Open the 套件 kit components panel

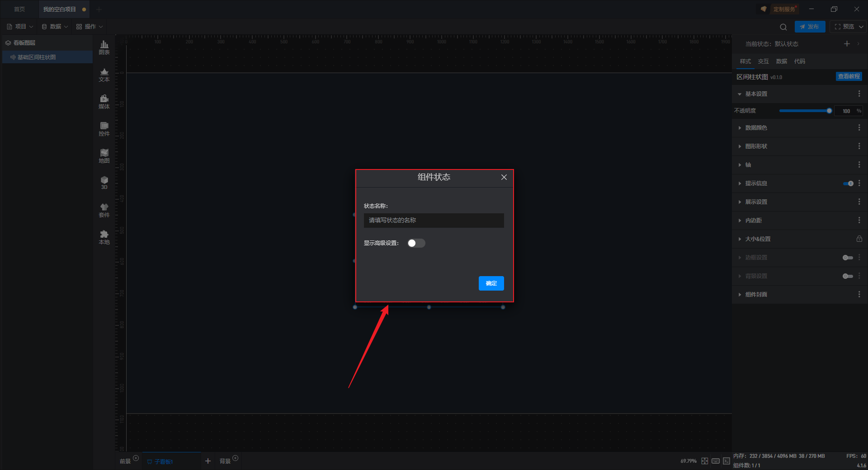click(x=104, y=210)
